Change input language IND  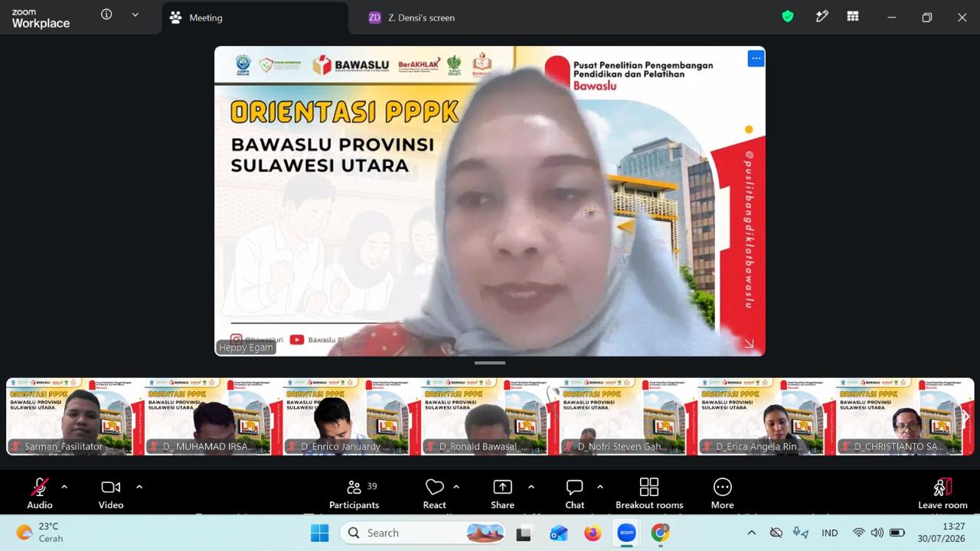[x=830, y=533]
